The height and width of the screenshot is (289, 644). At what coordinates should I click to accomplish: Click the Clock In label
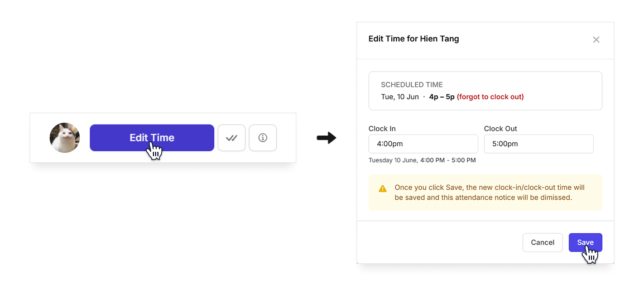pos(382,128)
